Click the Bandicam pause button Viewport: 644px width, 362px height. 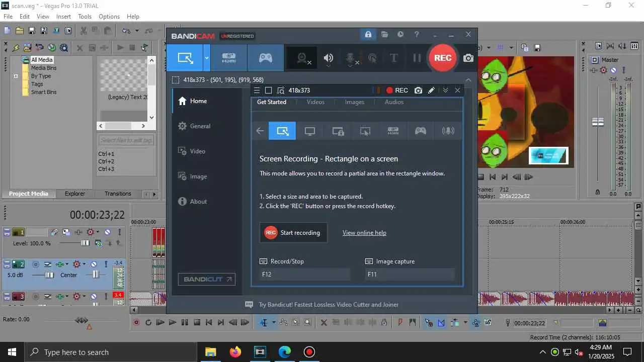[417, 58]
